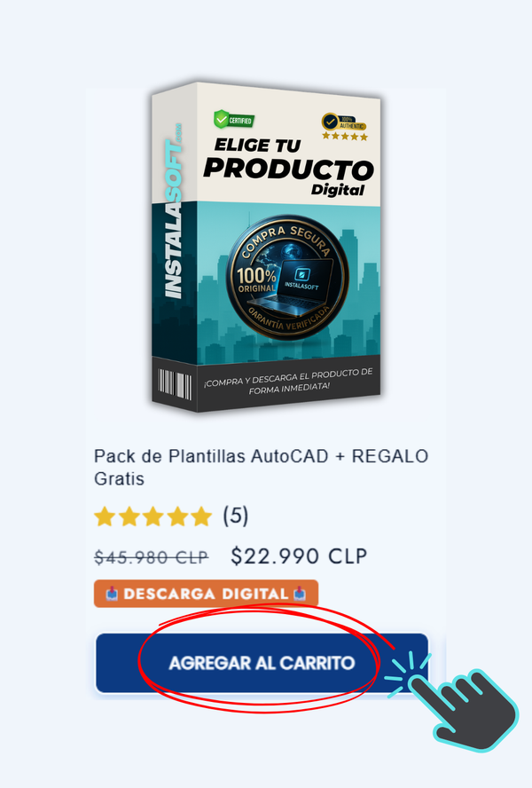The height and width of the screenshot is (788, 532).
Task: Add product with Agregar al Carrito button
Action: click(262, 663)
